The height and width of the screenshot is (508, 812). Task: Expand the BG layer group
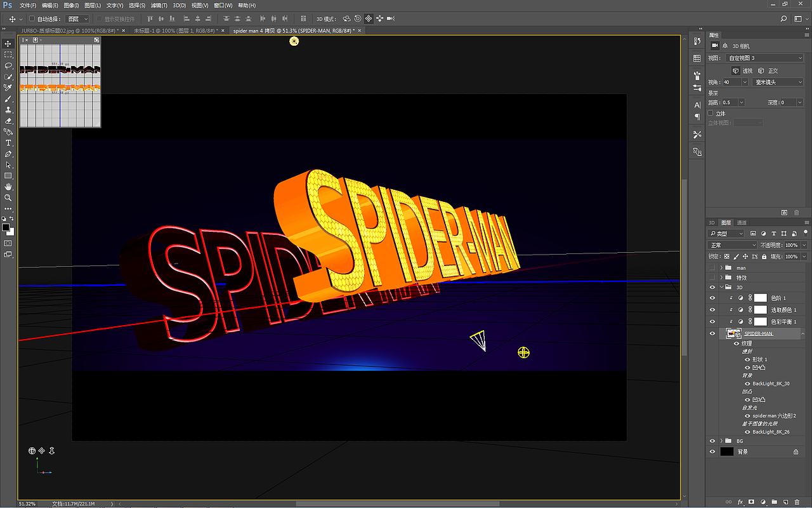tap(721, 441)
